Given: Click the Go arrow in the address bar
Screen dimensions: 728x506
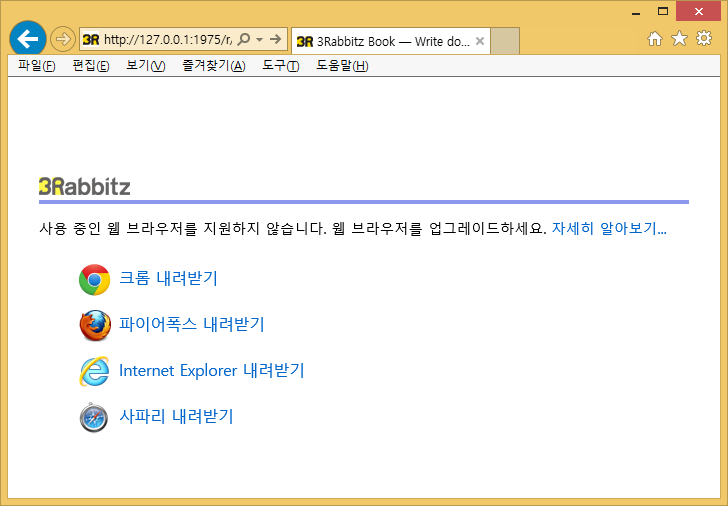Looking at the screenshot, I should point(276,39).
